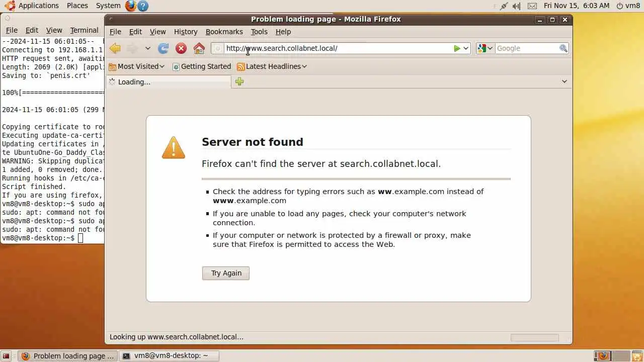Click the date and time clock
Image resolution: width=644 pixels, height=362 pixels.
(577, 6)
